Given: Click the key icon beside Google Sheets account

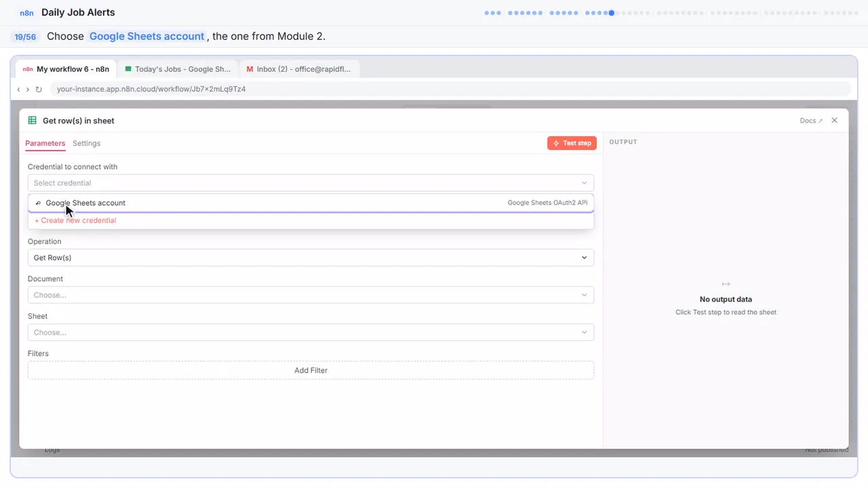Looking at the screenshot, I should point(38,203).
